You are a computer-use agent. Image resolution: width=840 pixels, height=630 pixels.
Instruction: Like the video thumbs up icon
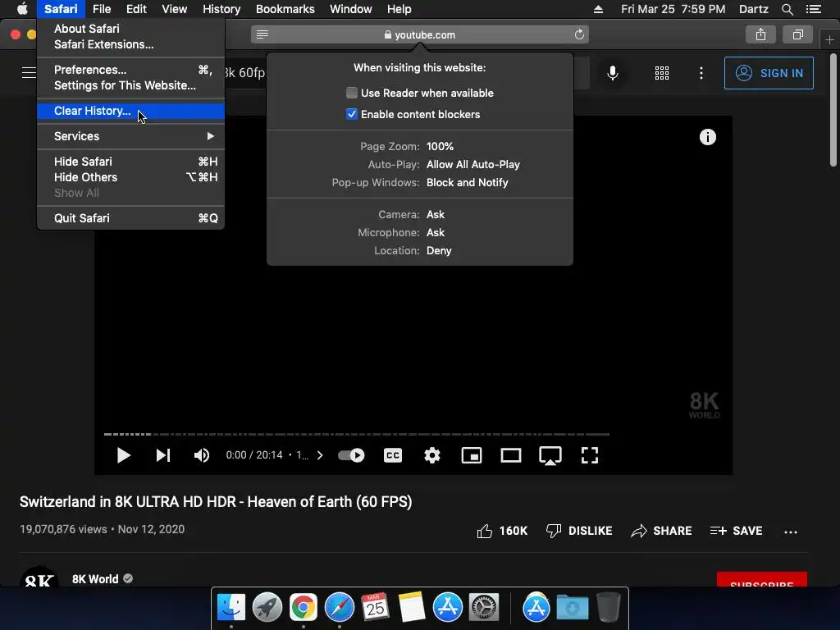coord(484,531)
